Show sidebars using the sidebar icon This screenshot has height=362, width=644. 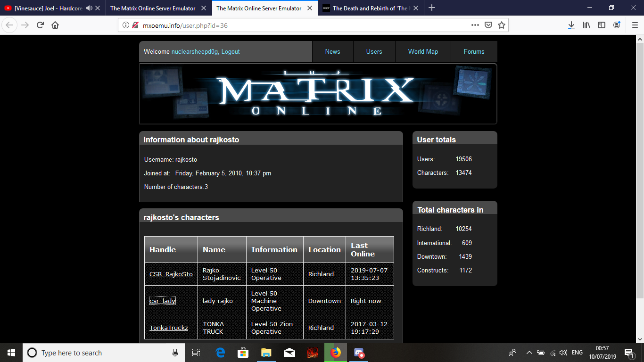(602, 25)
